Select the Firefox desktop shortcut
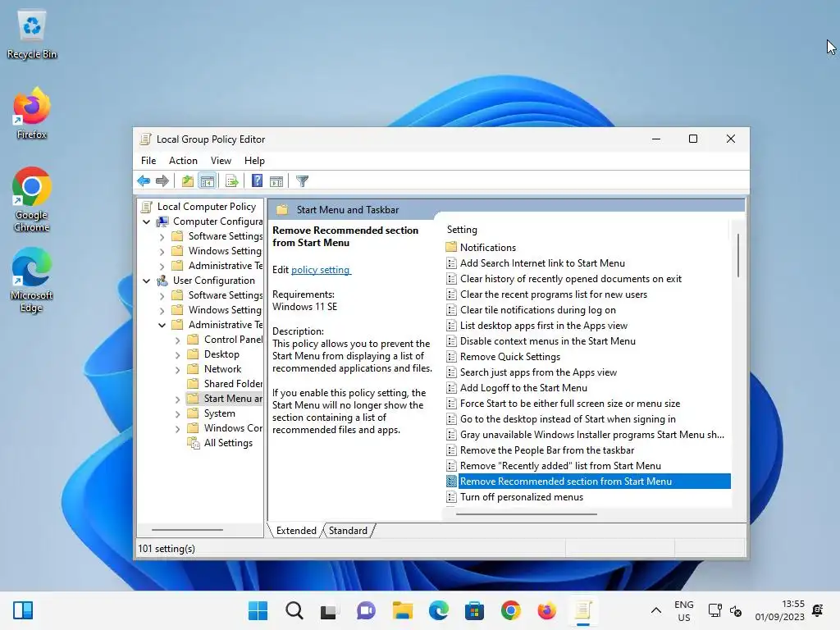840x630 pixels. click(32, 113)
